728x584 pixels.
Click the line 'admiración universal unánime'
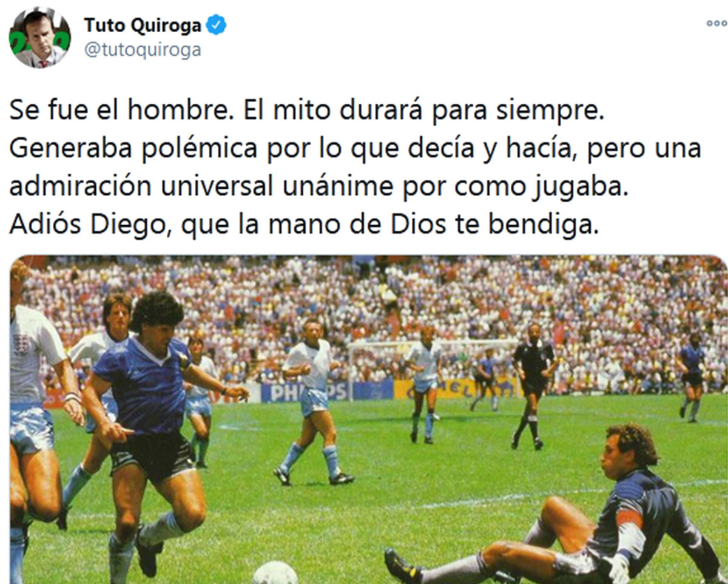pyautogui.click(x=317, y=188)
